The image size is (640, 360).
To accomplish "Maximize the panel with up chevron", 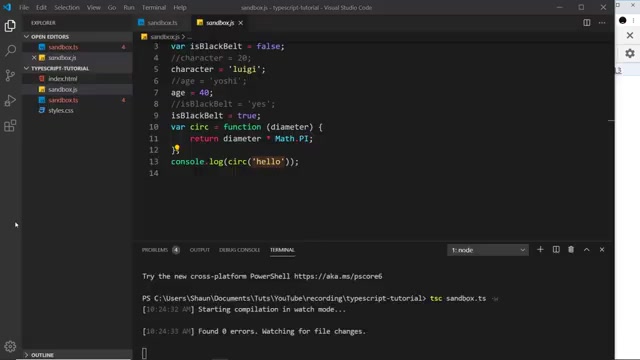I will tap(587, 249).
